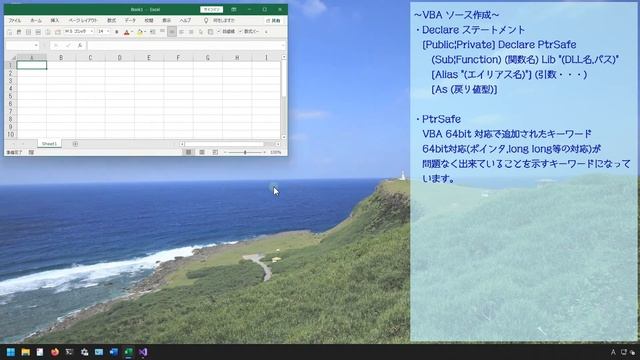Click horizontal scrollbar right arrow
This screenshot has width=640, height=360.
pyautogui.click(x=278, y=144)
